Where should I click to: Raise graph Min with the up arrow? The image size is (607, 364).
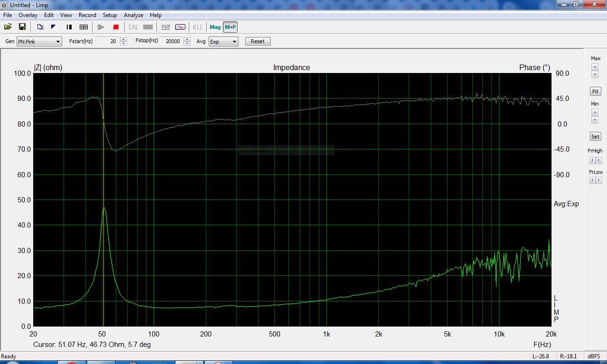595,112
